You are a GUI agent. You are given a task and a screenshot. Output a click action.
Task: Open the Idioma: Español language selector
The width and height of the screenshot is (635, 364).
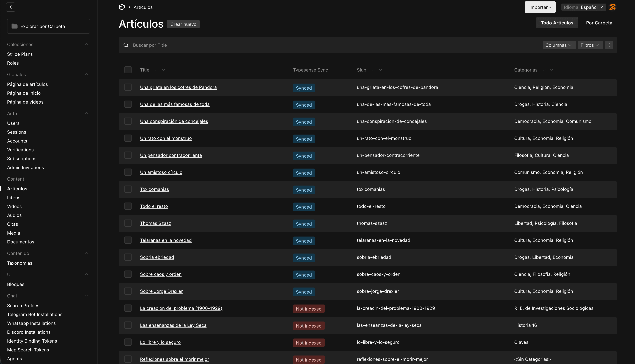click(x=583, y=7)
